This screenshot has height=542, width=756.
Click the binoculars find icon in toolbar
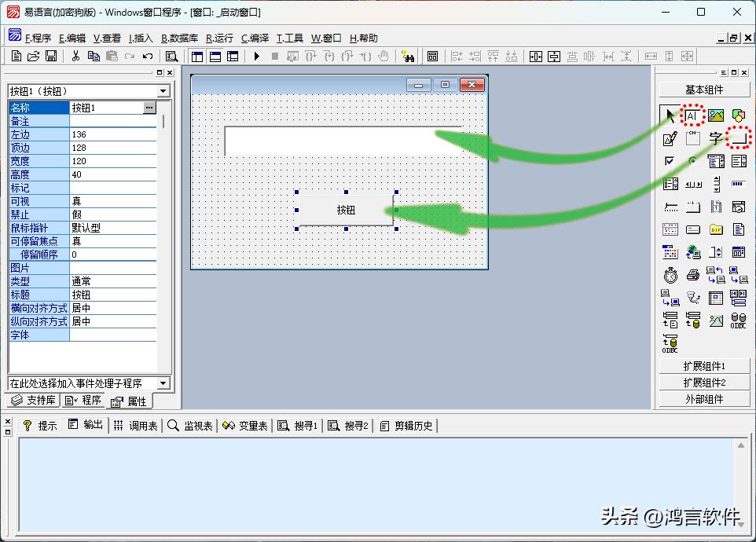[407, 57]
